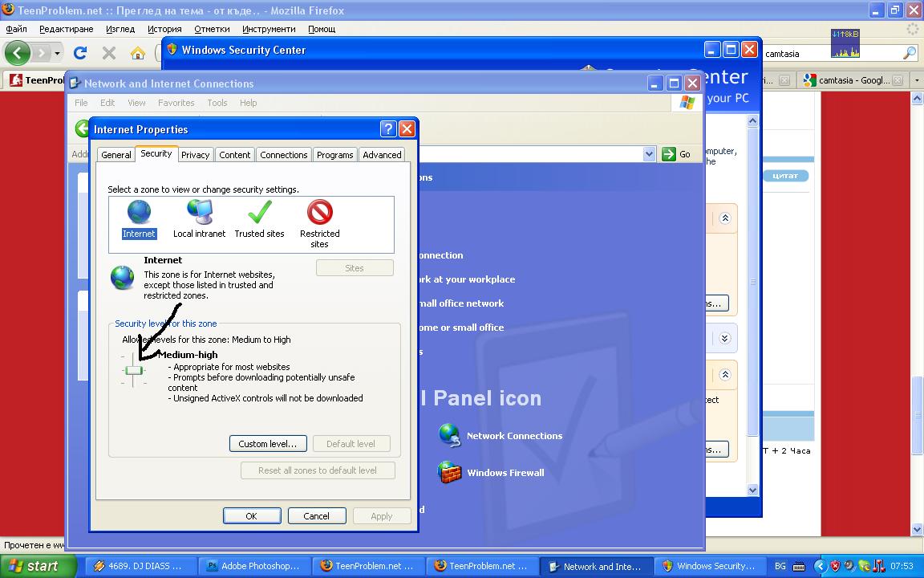Click the 07:53 taskbar clock

click(902, 566)
